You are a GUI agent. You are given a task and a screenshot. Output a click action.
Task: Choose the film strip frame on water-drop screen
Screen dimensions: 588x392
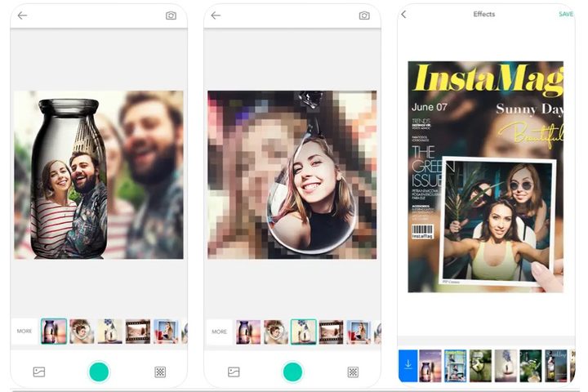coord(331,332)
